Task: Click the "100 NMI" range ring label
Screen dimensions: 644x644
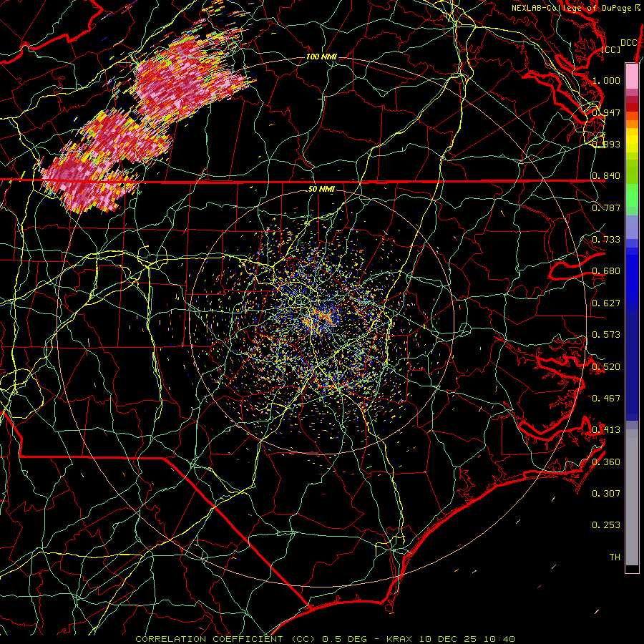Action: 321,57
